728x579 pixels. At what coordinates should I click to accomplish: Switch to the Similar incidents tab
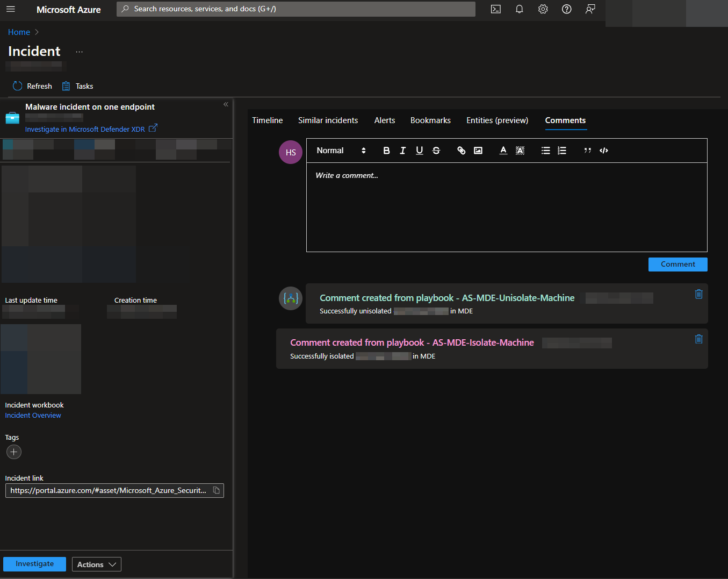point(328,120)
